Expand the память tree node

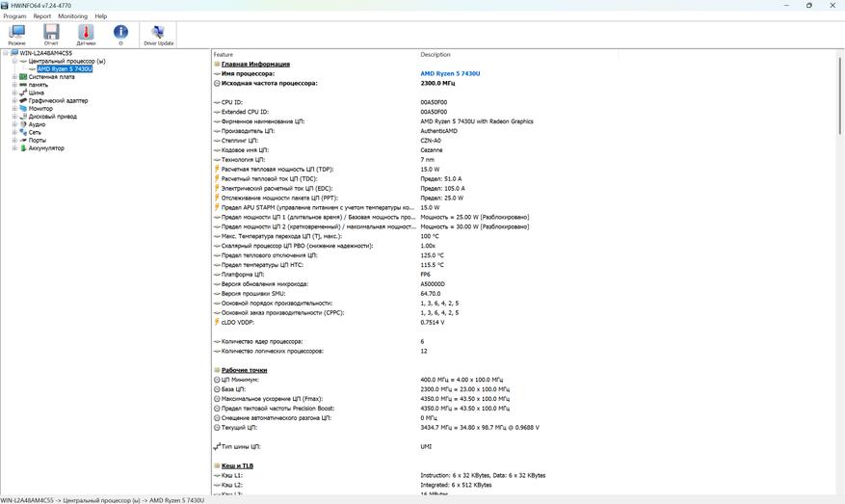pos(14,85)
